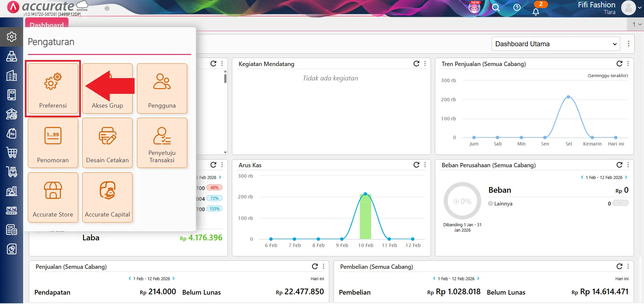Open the Accurate Store tile
Screen dimensions: 644x304
pos(53,197)
